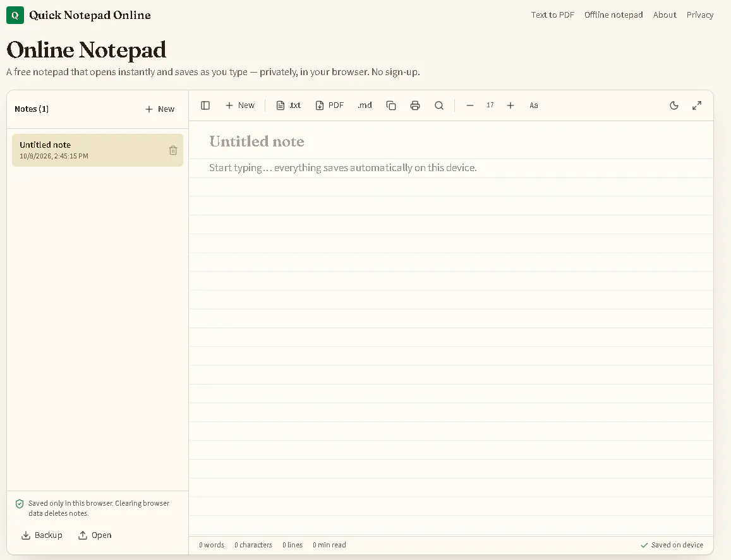Click the Untitled note title field
731x560 pixels.
pos(451,141)
